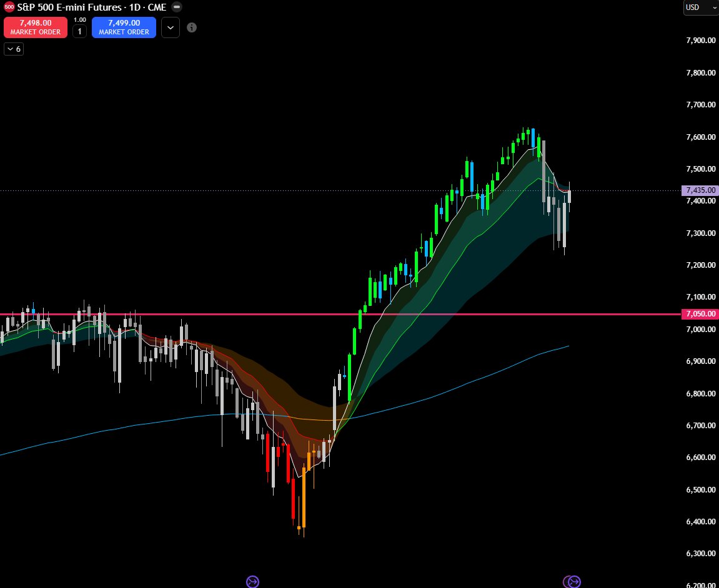Click the 7,600.00 price scale label
The width and height of the screenshot is (719, 588).
pos(701,137)
